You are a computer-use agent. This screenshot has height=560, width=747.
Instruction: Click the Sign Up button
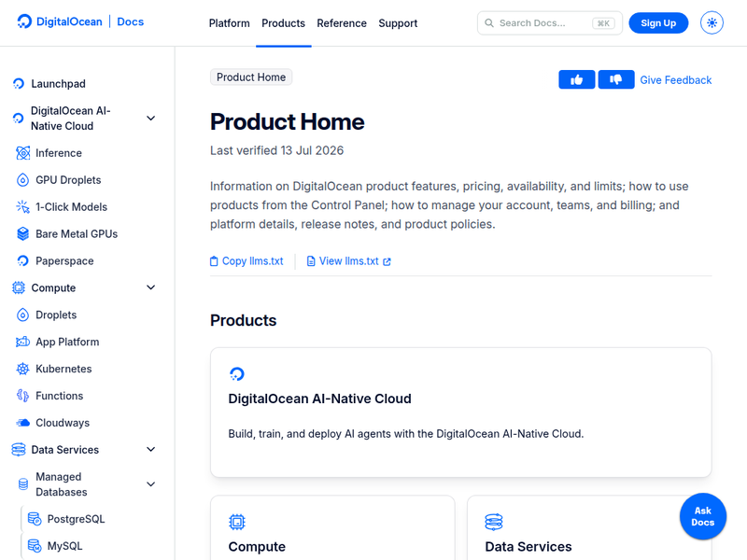[x=658, y=22]
